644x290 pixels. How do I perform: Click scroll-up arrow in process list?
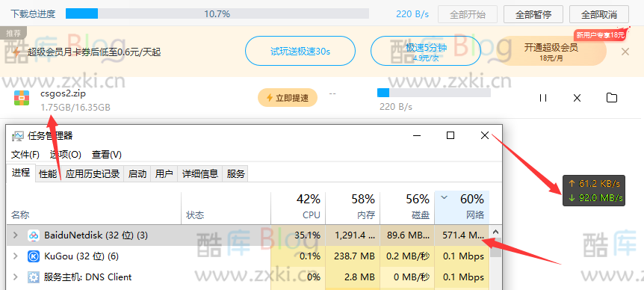pyautogui.click(x=496, y=232)
